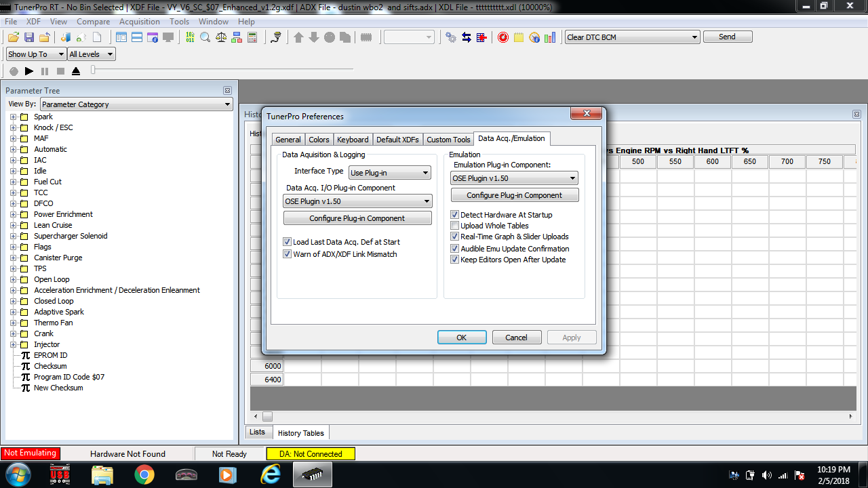
Task: Click the blue bidirectional arrows icon
Action: [467, 37]
